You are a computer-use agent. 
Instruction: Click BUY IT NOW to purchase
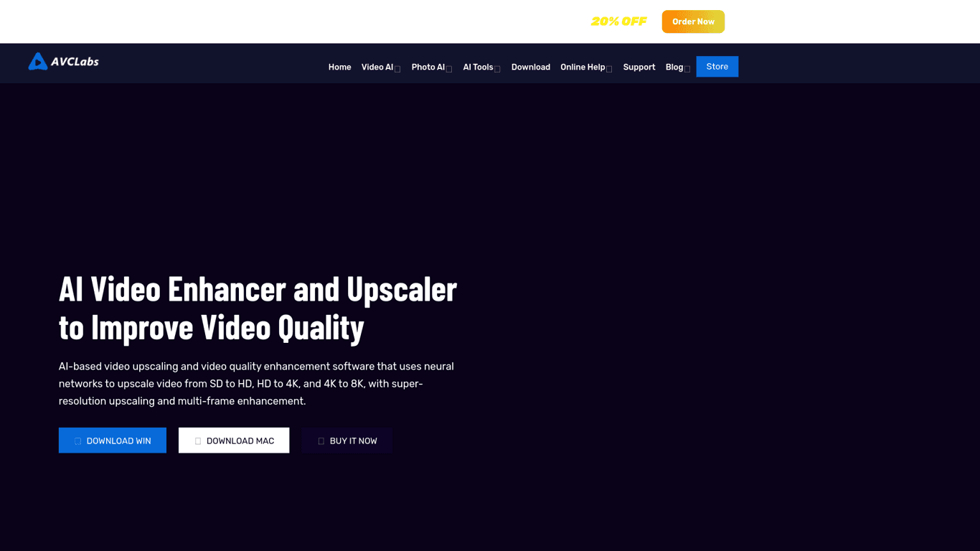pos(347,441)
